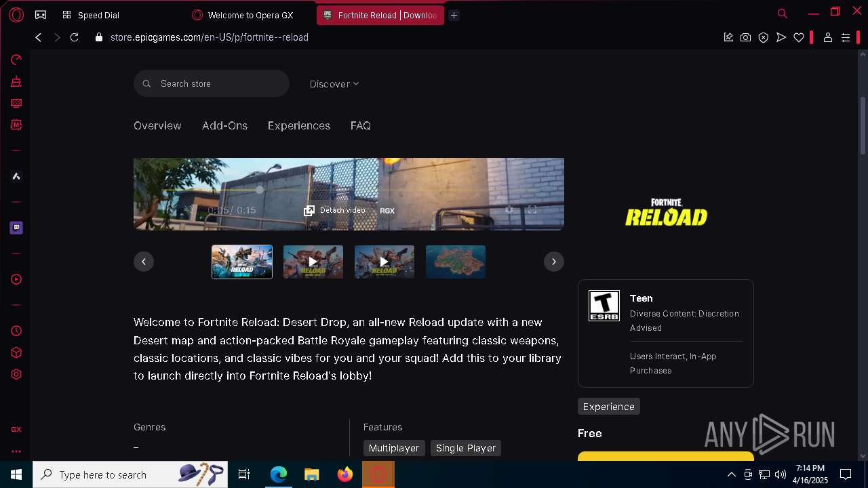Image resolution: width=868 pixels, height=488 pixels.
Task: Open the notifications action center
Action: (x=846, y=474)
